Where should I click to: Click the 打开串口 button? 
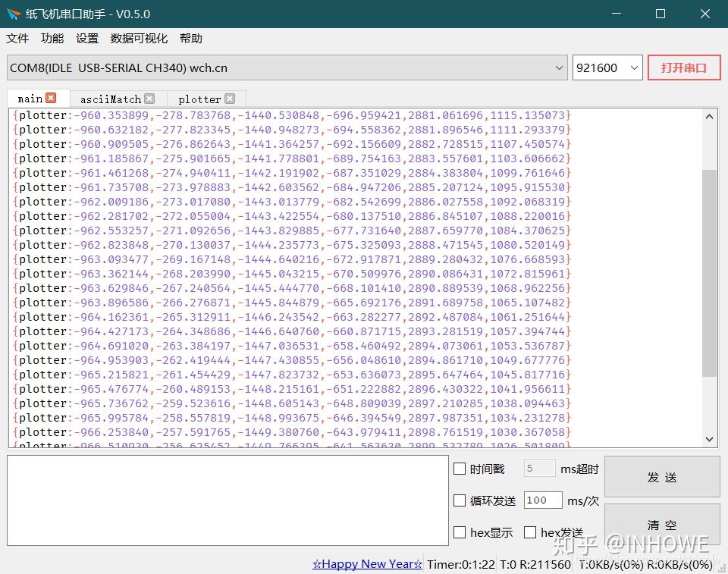pyautogui.click(x=684, y=67)
